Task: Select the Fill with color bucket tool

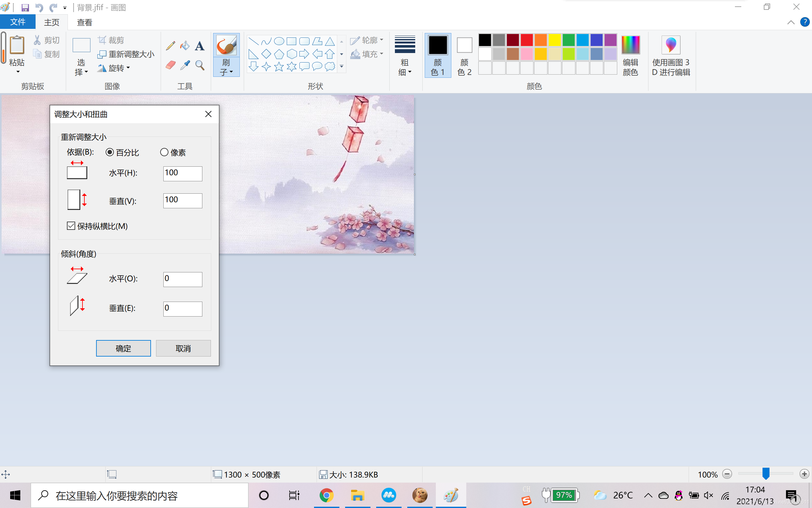Action: click(185, 45)
